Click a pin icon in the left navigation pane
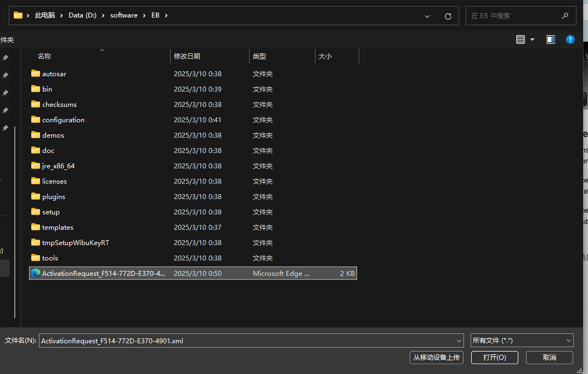The height and width of the screenshot is (374, 588). pos(5,57)
